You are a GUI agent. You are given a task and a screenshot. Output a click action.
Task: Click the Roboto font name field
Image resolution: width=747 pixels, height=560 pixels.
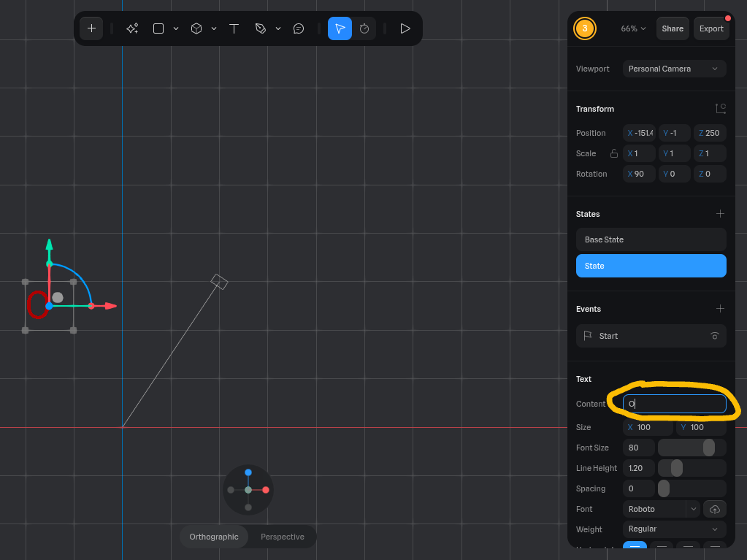click(654, 509)
